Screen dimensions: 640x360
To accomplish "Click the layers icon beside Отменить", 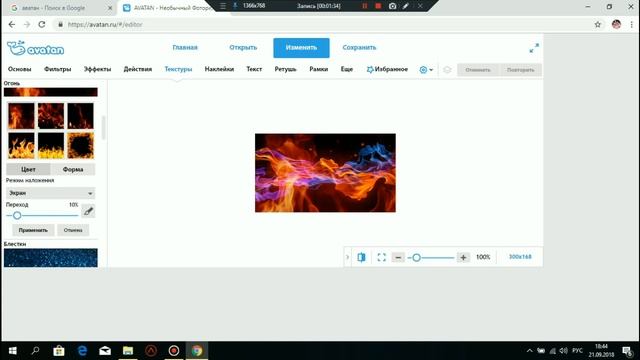I will (x=447, y=70).
